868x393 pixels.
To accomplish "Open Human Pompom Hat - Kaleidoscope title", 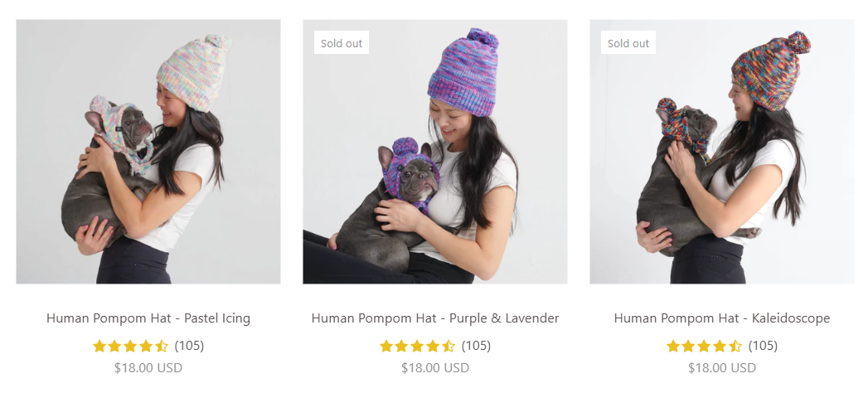I will click(722, 318).
